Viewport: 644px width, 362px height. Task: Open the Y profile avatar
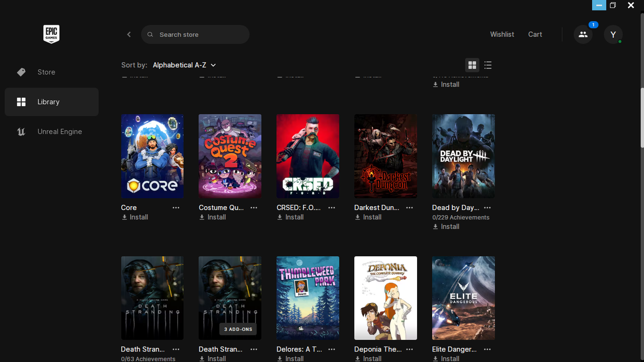(613, 34)
